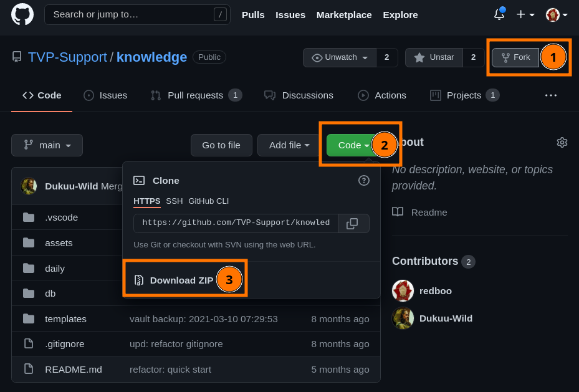579x392 pixels.
Task: Open the db folder
Action: 50,294
